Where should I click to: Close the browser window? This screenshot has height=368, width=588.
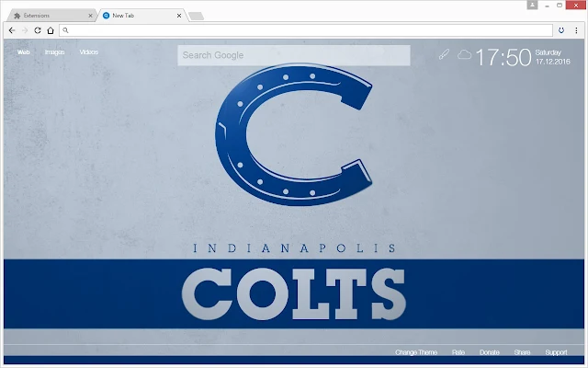(576, 6)
